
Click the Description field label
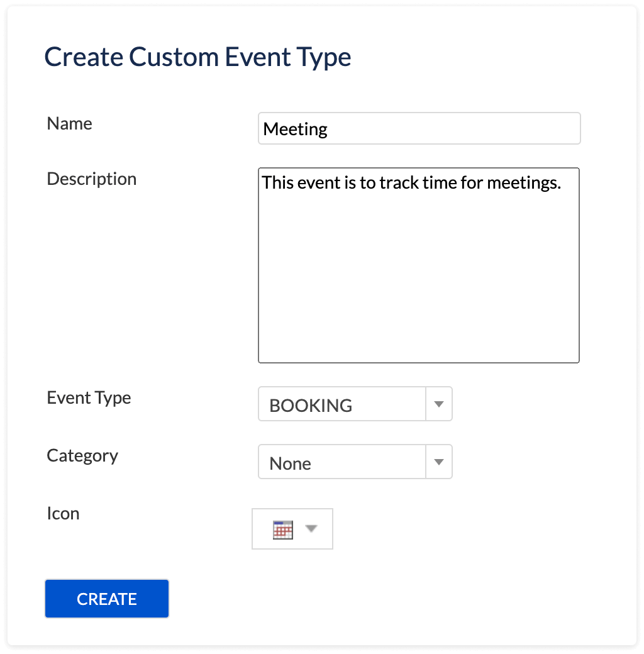[92, 179]
